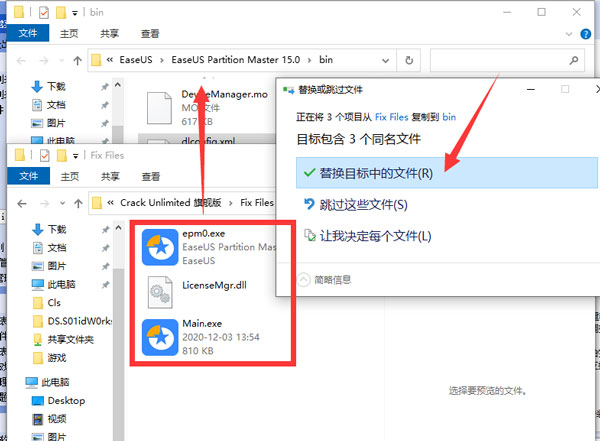Open recent locations dropdown in Fix Files window

coord(62,203)
